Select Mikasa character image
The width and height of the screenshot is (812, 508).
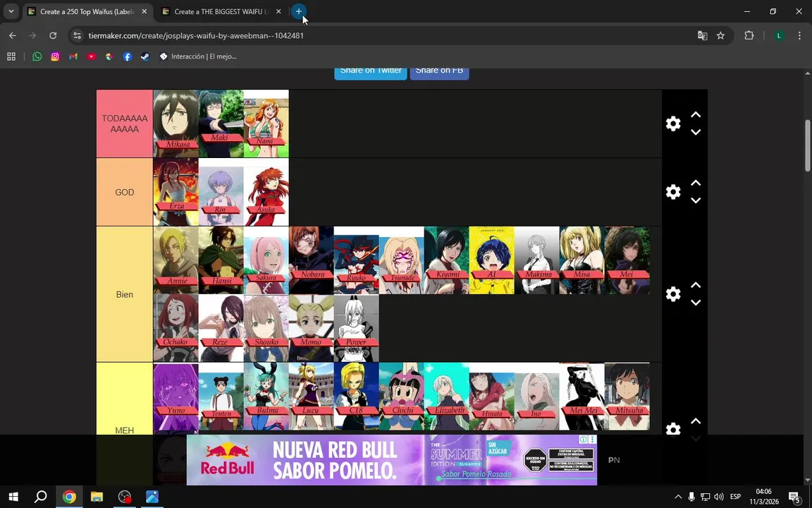[176, 123]
